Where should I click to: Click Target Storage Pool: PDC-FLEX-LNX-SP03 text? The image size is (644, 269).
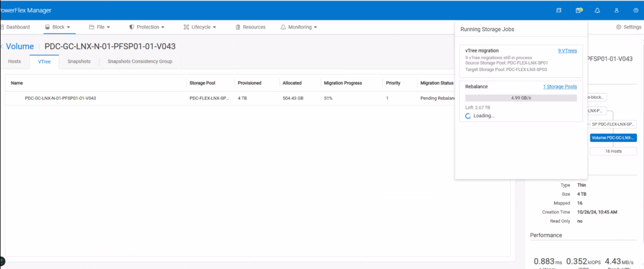[506, 69]
